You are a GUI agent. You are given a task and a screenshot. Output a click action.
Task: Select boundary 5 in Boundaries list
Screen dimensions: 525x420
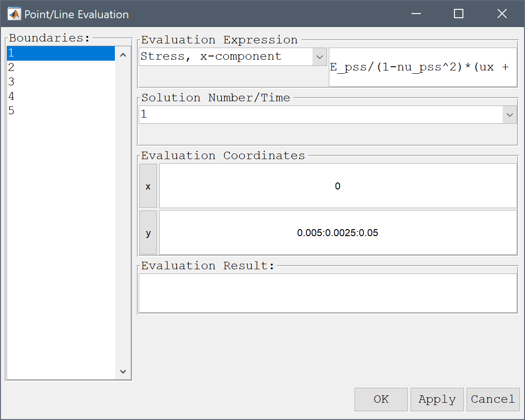coord(61,111)
